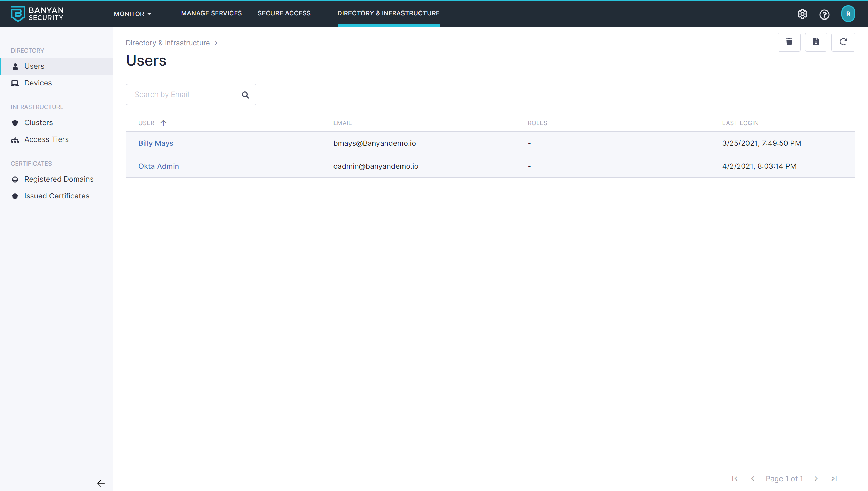Select Devices in the sidebar
Screen dimensions: 868x491
tap(38, 83)
